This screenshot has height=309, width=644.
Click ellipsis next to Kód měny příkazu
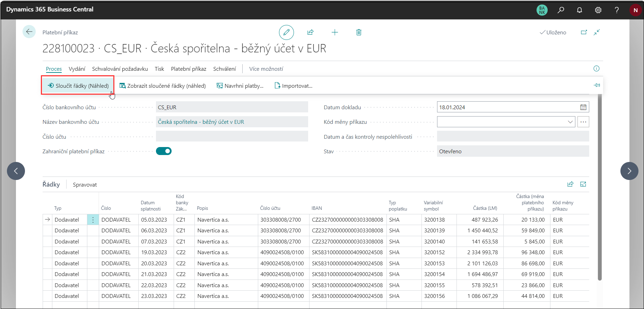click(583, 122)
